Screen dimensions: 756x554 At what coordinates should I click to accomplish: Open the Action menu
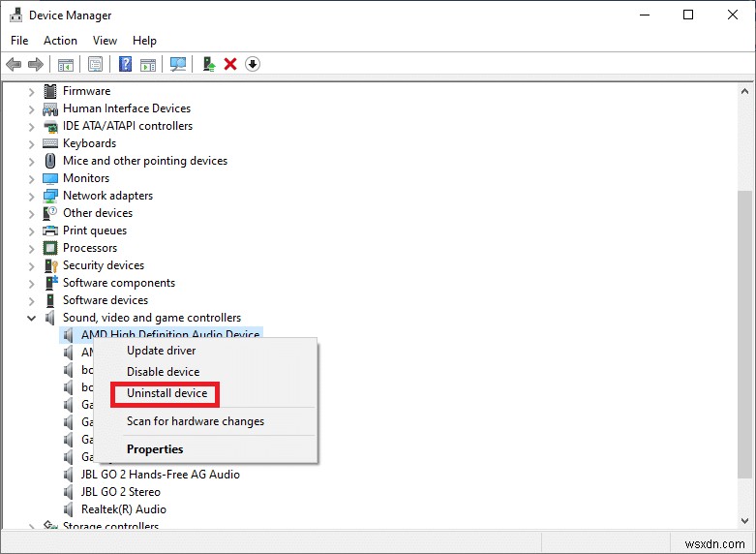(x=60, y=41)
